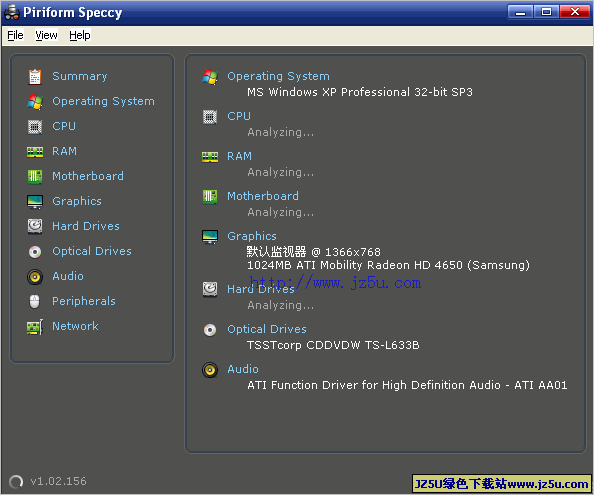Select Operating System in the sidebar
The width and height of the screenshot is (594, 495).
pos(103,101)
